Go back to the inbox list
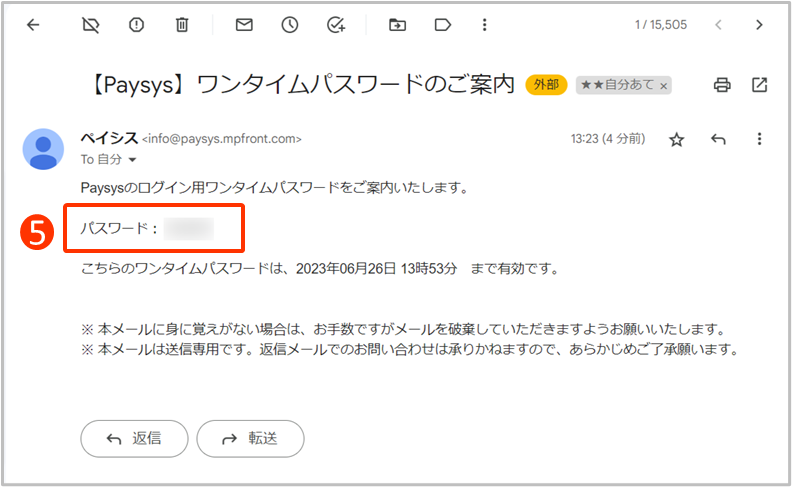 33,25
